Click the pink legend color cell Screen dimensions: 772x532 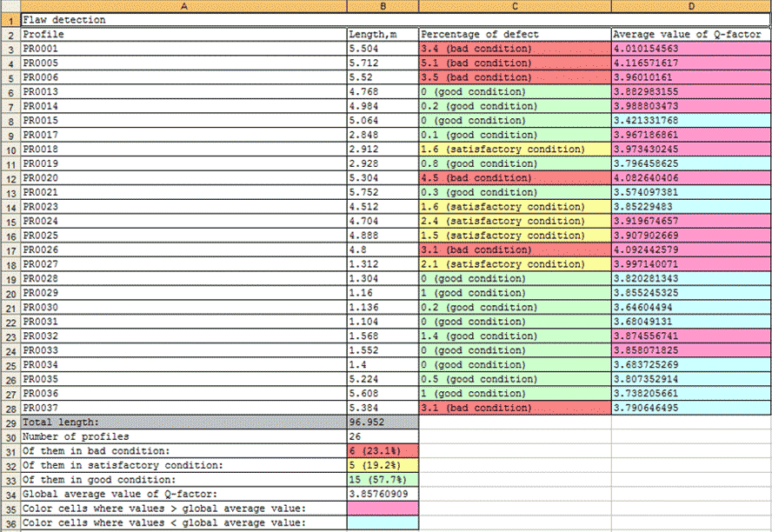(x=382, y=508)
